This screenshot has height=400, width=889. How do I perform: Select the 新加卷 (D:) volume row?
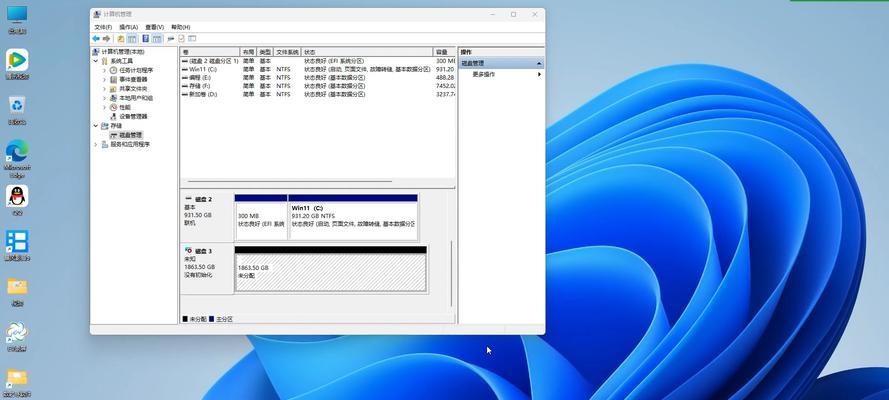pos(318,95)
